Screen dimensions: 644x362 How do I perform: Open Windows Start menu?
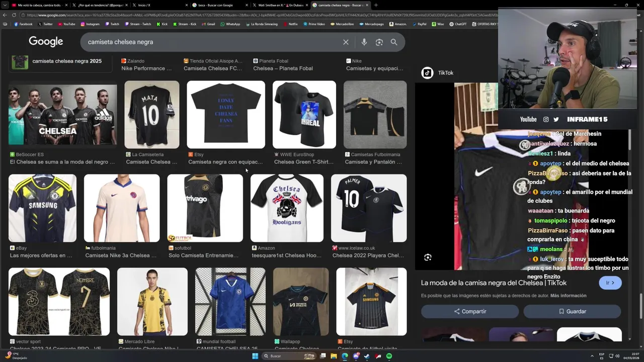click(x=255, y=356)
